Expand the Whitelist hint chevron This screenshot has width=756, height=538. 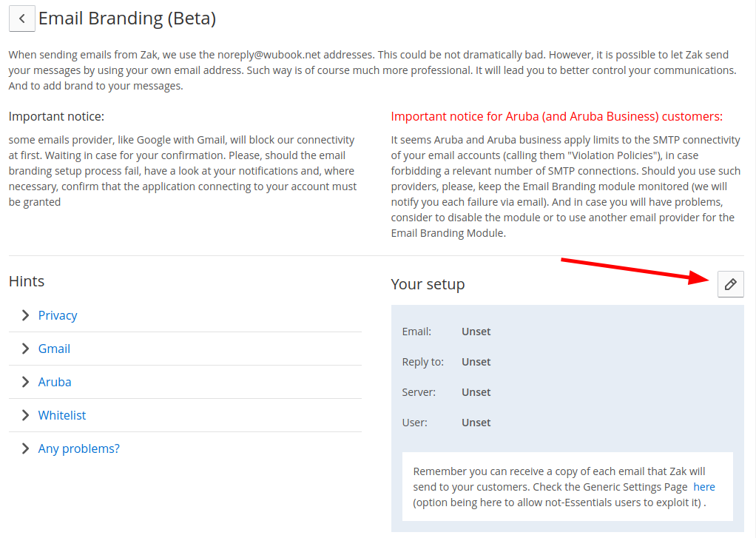point(26,415)
